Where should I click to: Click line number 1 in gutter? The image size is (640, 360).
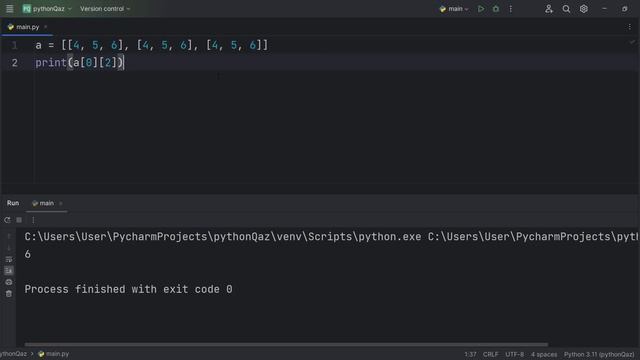click(x=14, y=45)
